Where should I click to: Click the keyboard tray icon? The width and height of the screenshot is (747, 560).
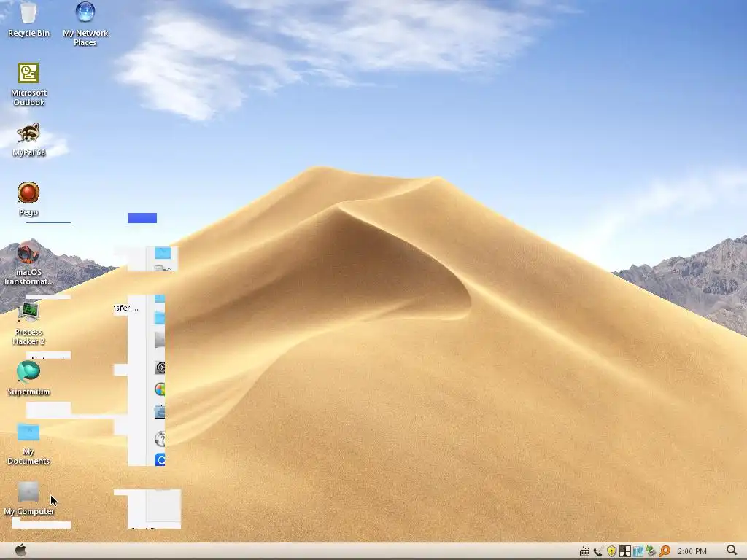(x=584, y=551)
